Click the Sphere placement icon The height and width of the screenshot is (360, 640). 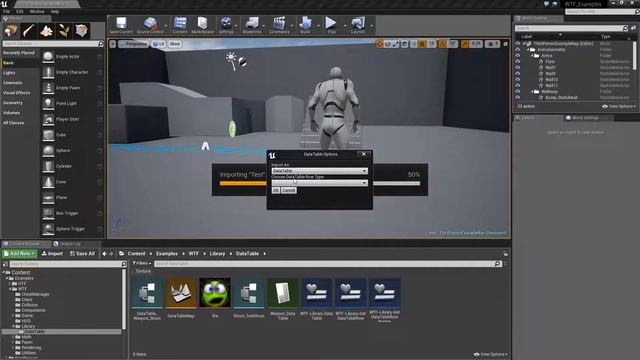(x=48, y=151)
